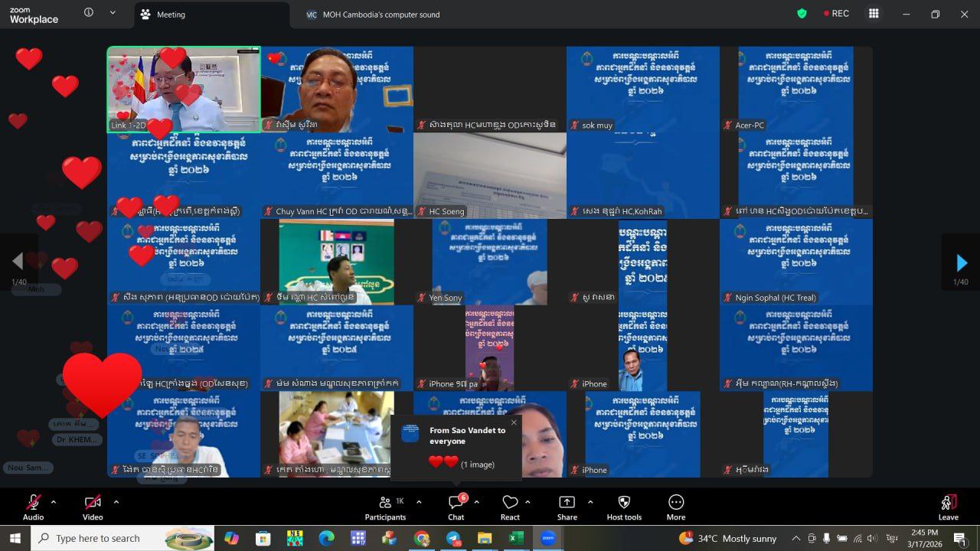Click the REC recording indicator
The height and width of the screenshot is (551, 980).
(x=836, y=14)
